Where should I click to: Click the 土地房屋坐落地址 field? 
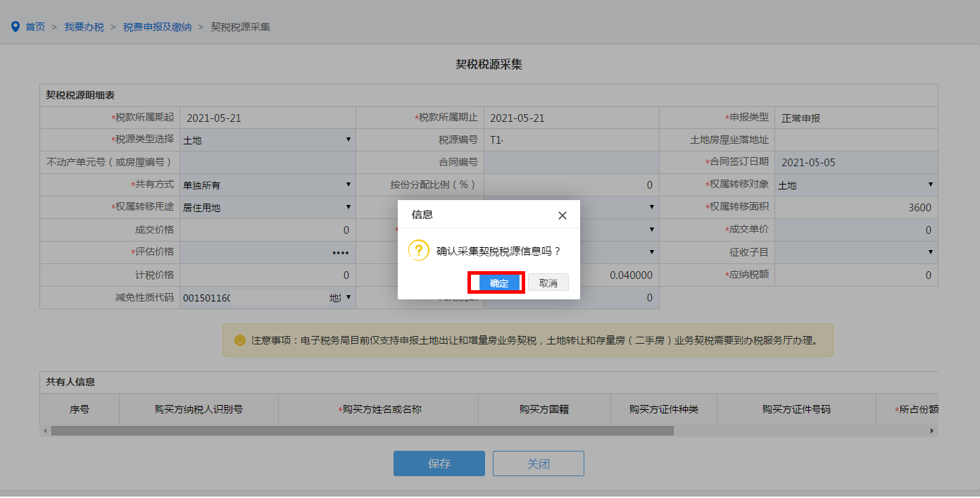click(856, 140)
